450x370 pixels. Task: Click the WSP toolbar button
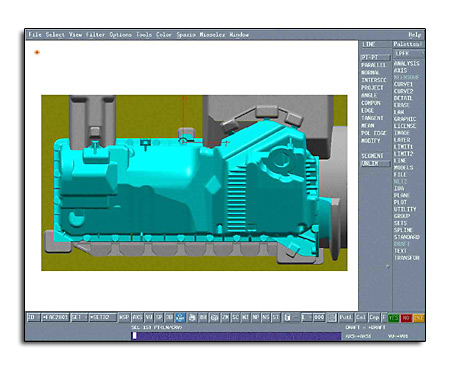click(x=124, y=318)
